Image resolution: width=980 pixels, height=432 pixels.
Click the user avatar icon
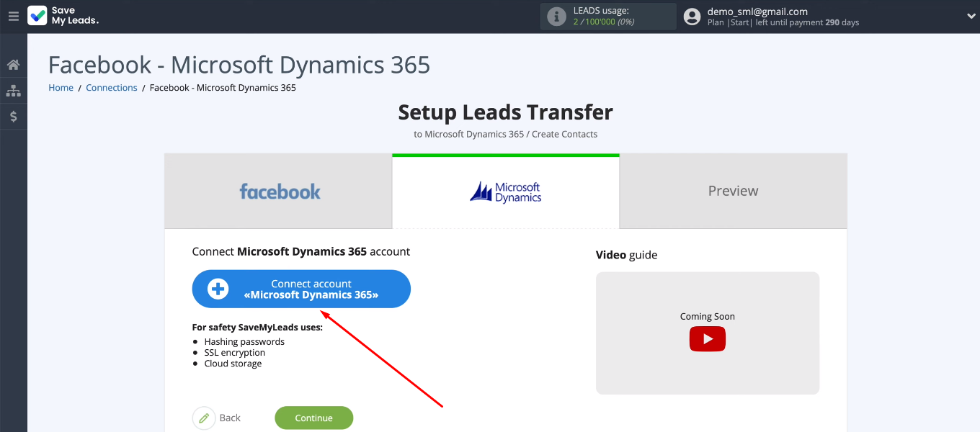[x=692, y=17]
